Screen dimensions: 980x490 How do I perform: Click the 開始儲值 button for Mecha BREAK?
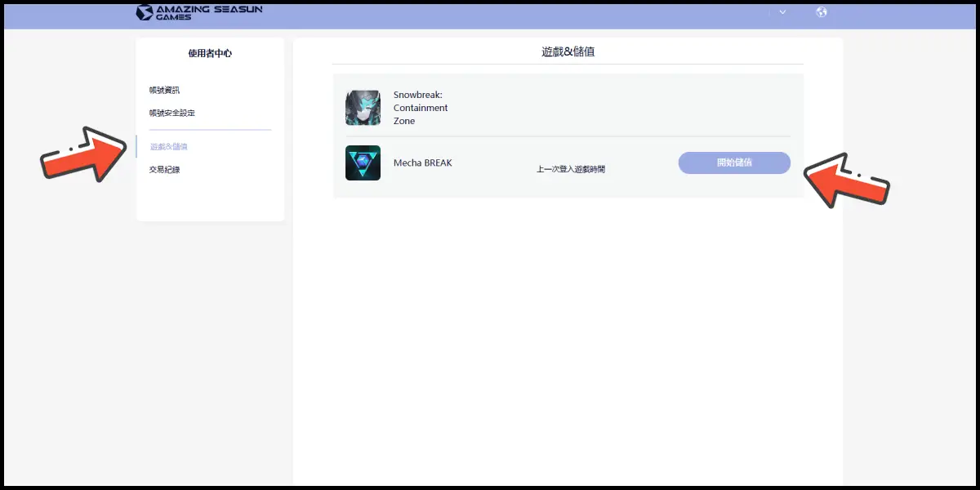click(x=734, y=163)
